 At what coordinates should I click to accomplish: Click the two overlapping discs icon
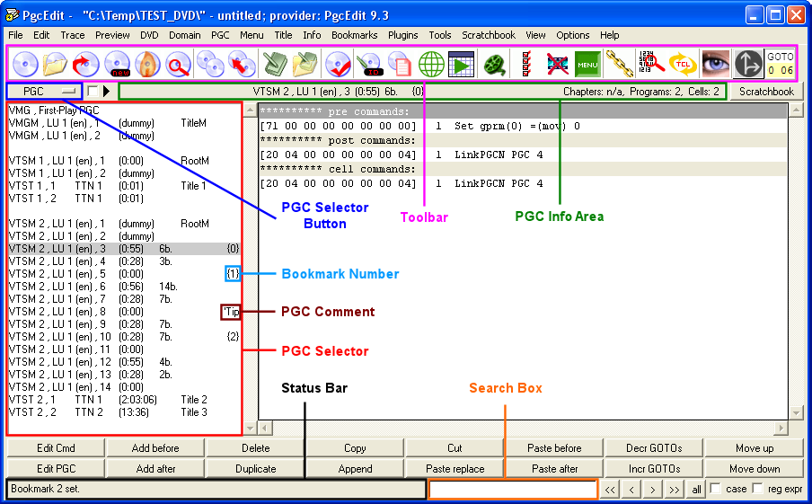coord(210,64)
